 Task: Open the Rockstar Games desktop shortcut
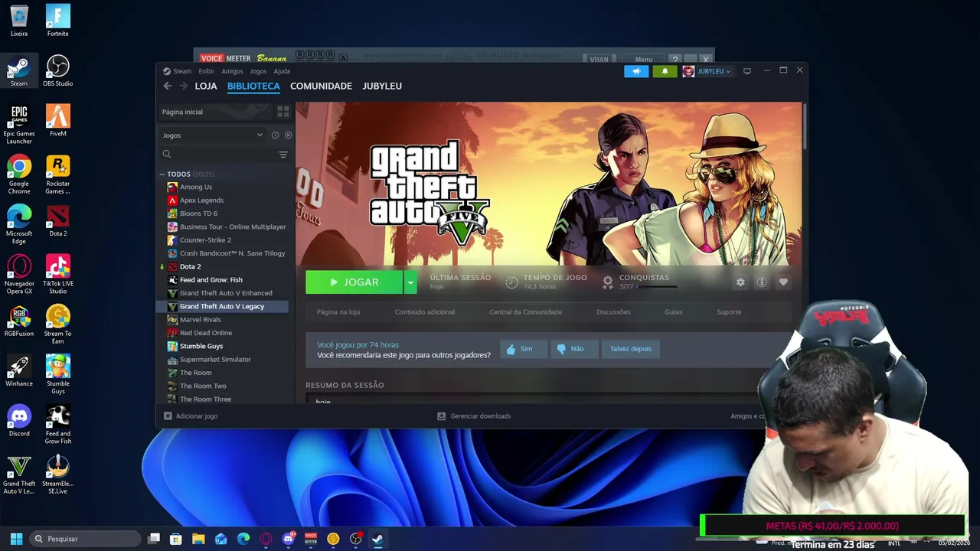[x=57, y=174]
